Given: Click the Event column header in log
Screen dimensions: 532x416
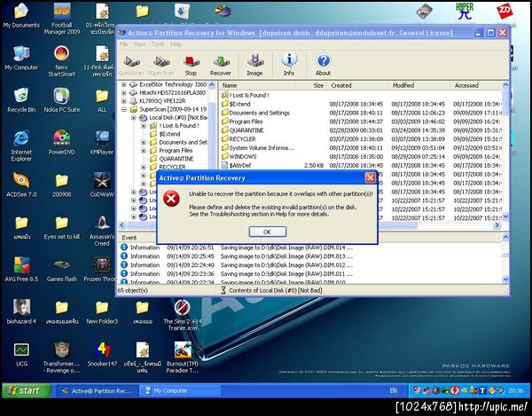Looking at the screenshot, I should tap(129, 238).
